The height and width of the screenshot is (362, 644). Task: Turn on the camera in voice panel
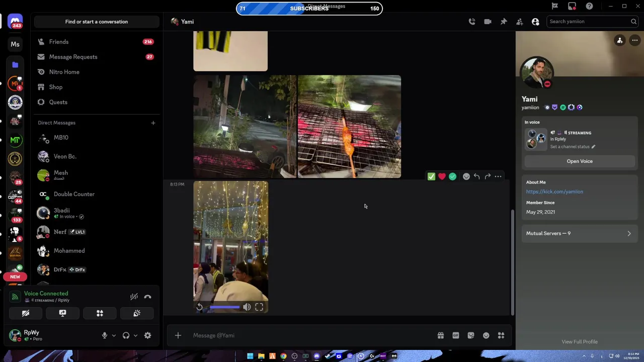tap(26, 313)
